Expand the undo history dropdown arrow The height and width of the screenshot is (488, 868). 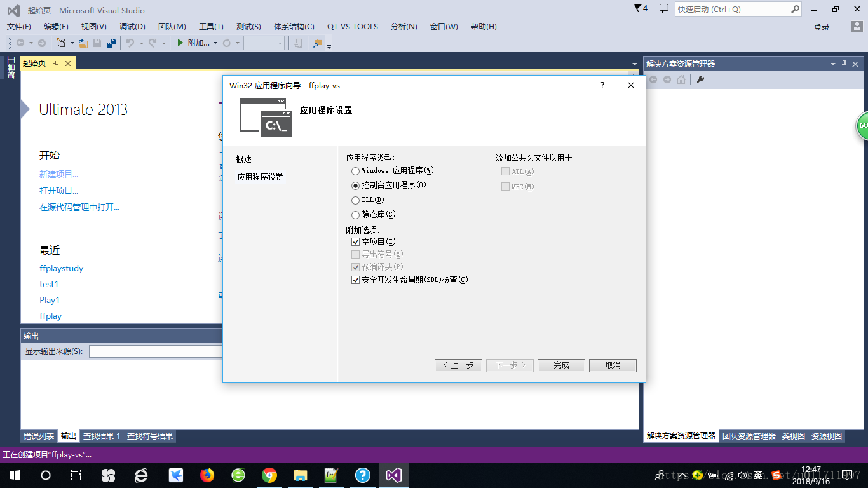click(141, 43)
